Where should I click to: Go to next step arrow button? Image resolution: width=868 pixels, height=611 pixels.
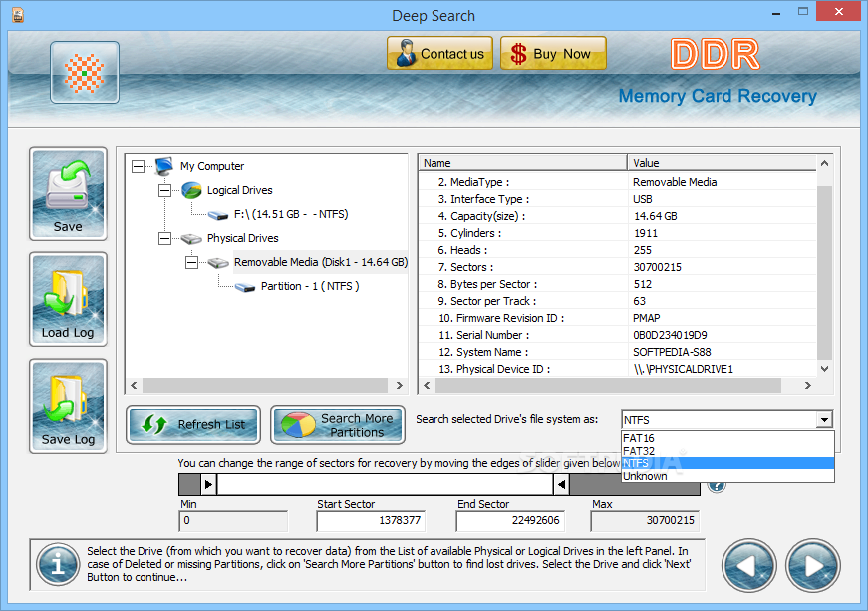[812, 565]
